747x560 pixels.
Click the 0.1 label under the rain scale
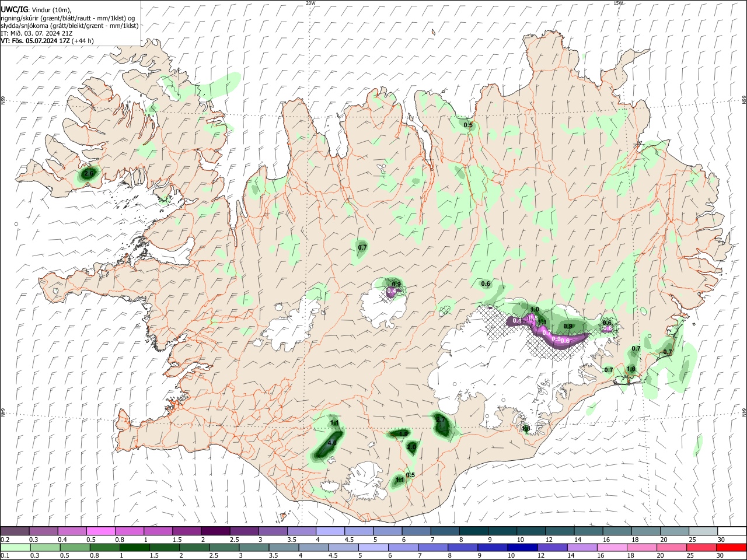point(5,555)
